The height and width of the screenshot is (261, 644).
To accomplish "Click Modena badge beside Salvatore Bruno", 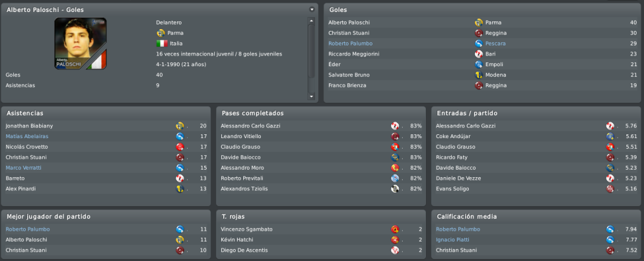I will pyautogui.click(x=478, y=75).
